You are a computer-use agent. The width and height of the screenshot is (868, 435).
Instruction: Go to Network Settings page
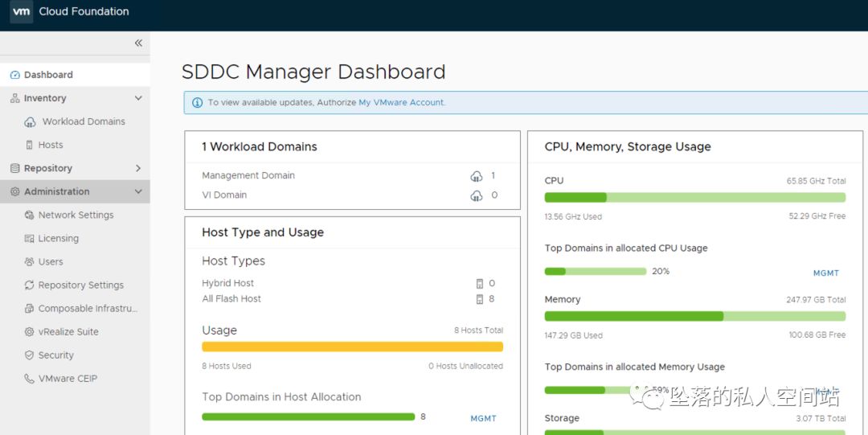click(76, 215)
